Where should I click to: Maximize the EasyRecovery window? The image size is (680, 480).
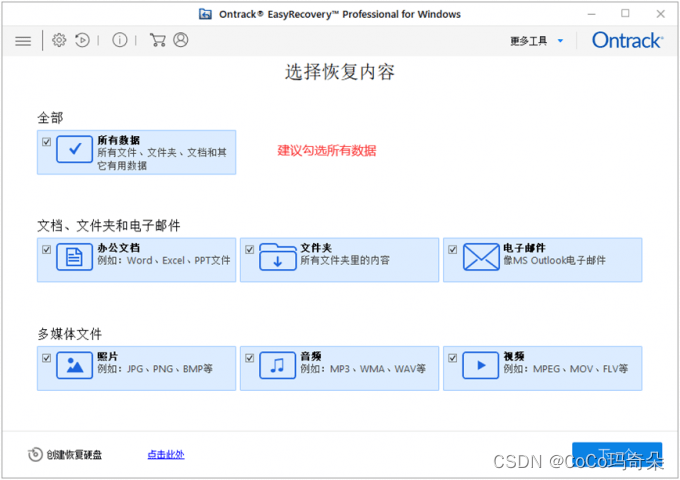point(625,13)
